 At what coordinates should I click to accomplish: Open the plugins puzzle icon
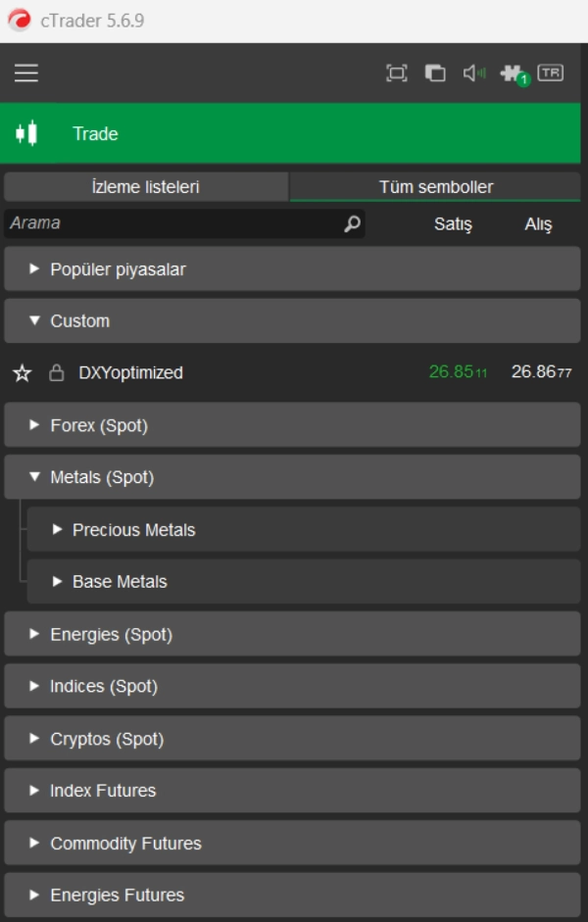click(511, 73)
